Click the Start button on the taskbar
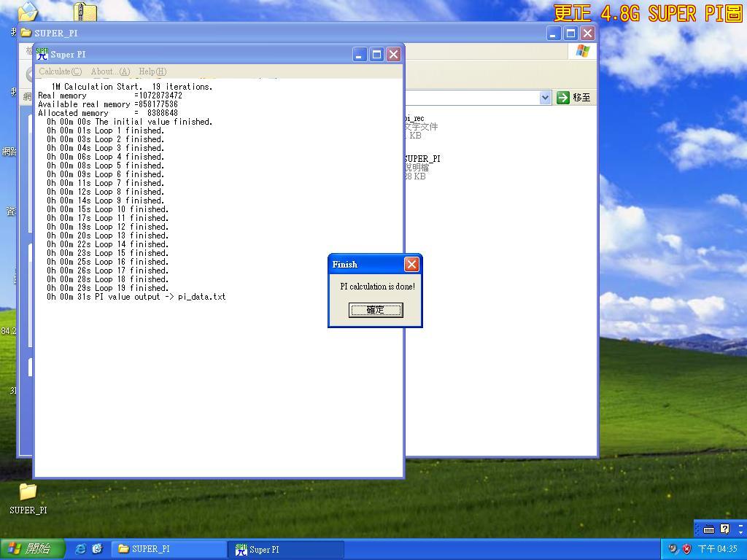This screenshot has height=560, width=747. pyautogui.click(x=33, y=548)
